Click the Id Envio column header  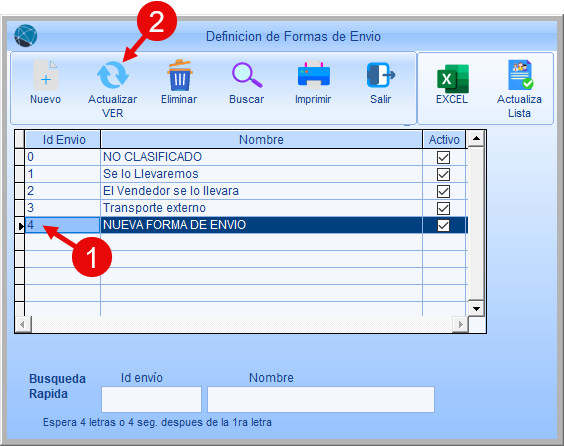tap(63, 140)
